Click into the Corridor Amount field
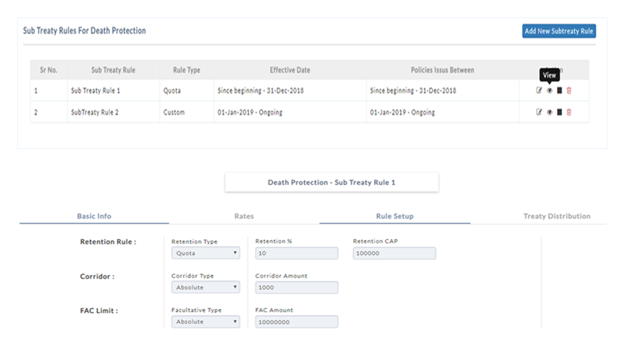Viewport: 622px width, 364px height. tap(296, 288)
